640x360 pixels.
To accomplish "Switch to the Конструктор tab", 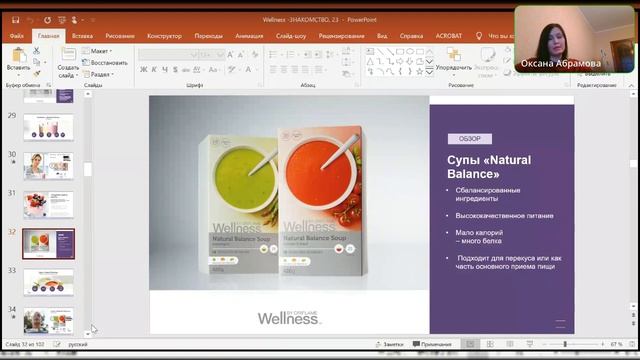I will (164, 36).
